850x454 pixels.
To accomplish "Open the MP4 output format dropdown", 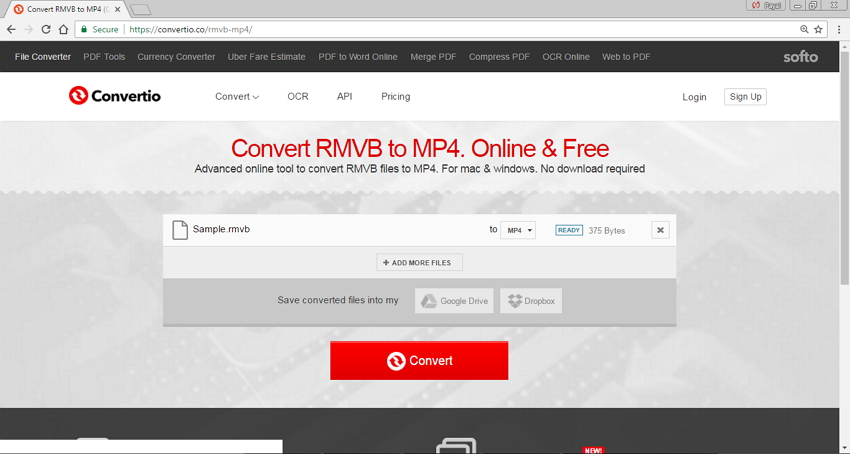I will click(518, 230).
